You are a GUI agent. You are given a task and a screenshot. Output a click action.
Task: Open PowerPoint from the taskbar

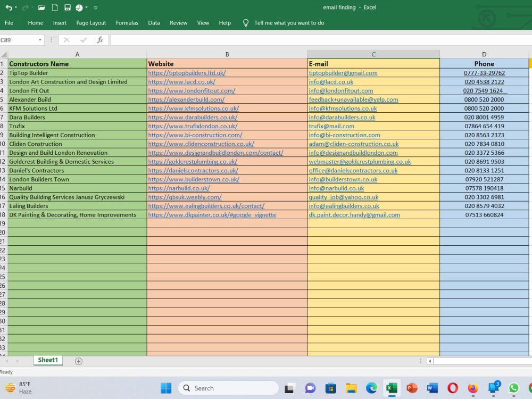point(412,388)
